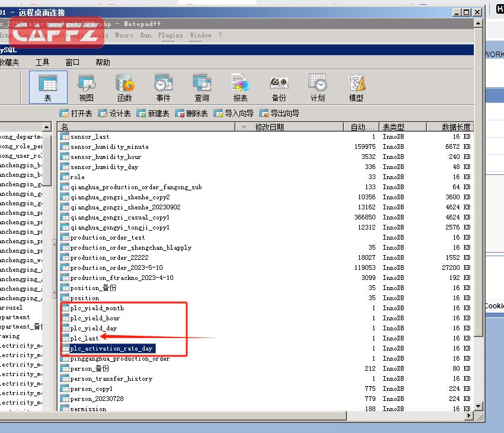
Task: Select the 表 (Table) toolbar icon
Action: (48, 87)
